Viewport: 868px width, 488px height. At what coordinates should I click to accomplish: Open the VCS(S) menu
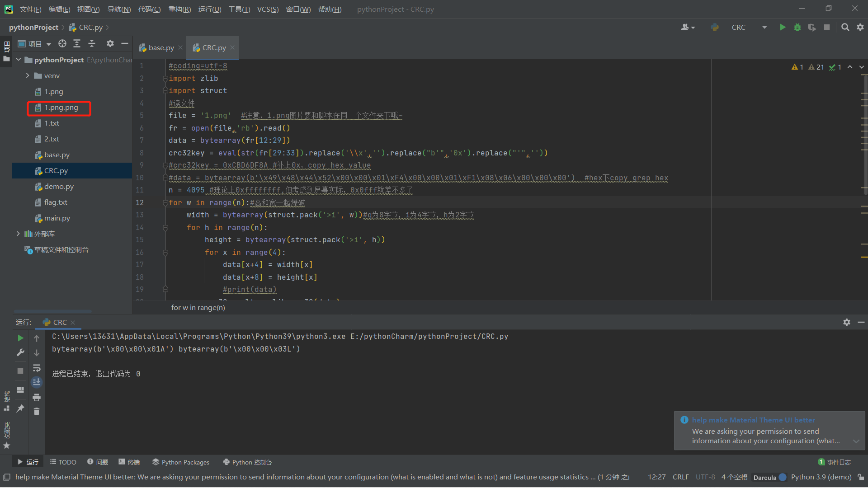[x=268, y=9]
